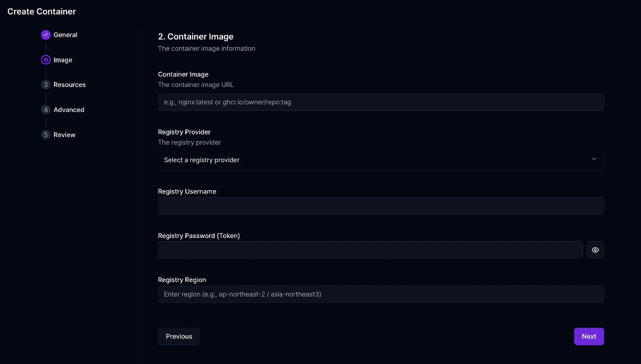Toggle password visibility for Registry Password
The height and width of the screenshot is (364, 641).
pos(595,250)
